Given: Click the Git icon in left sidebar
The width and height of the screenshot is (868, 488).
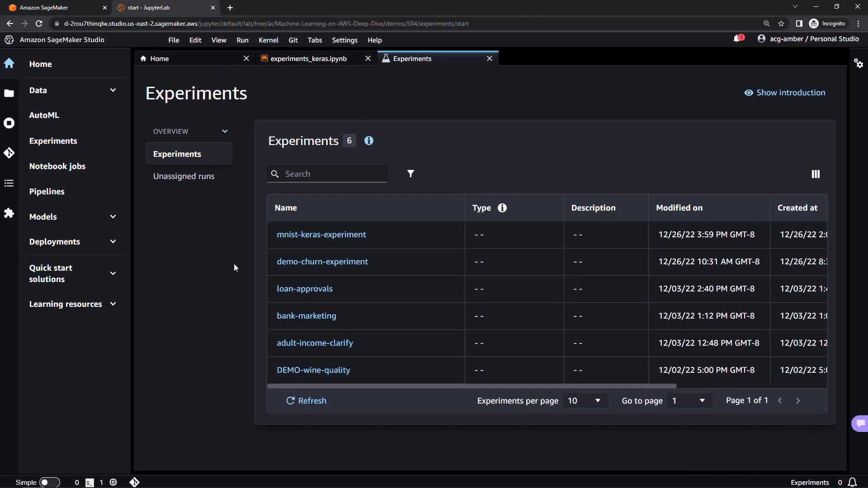Looking at the screenshot, I should point(9,153).
